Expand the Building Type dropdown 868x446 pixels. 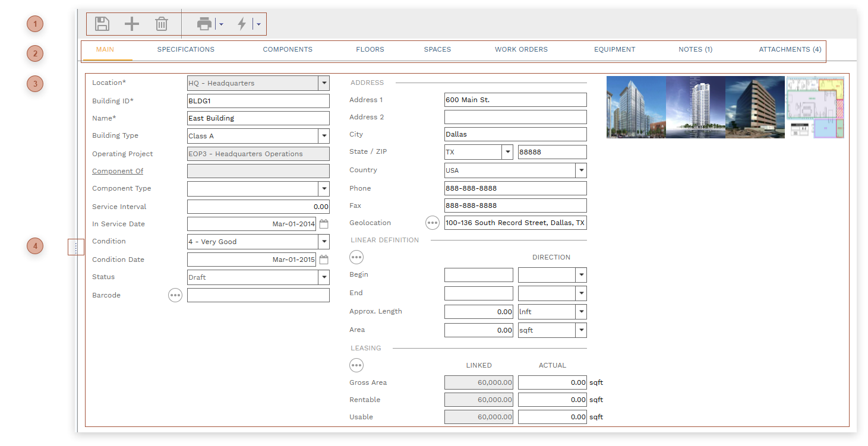pos(324,136)
